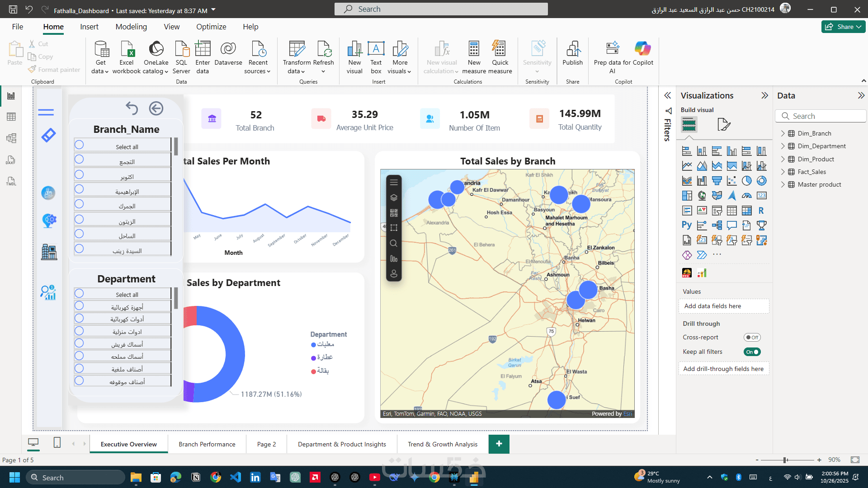
Task: Open the Modeling ribbon tab
Action: pos(131,27)
